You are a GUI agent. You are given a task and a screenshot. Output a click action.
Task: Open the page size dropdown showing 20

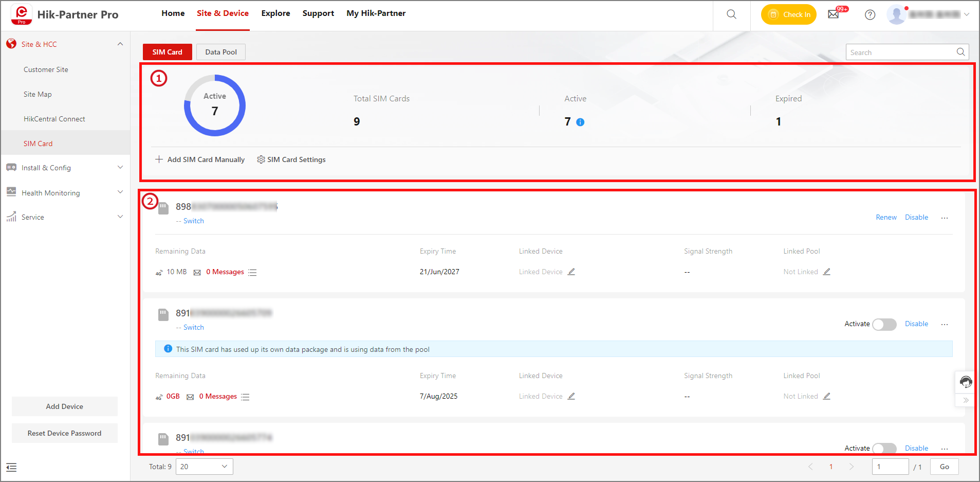204,467
